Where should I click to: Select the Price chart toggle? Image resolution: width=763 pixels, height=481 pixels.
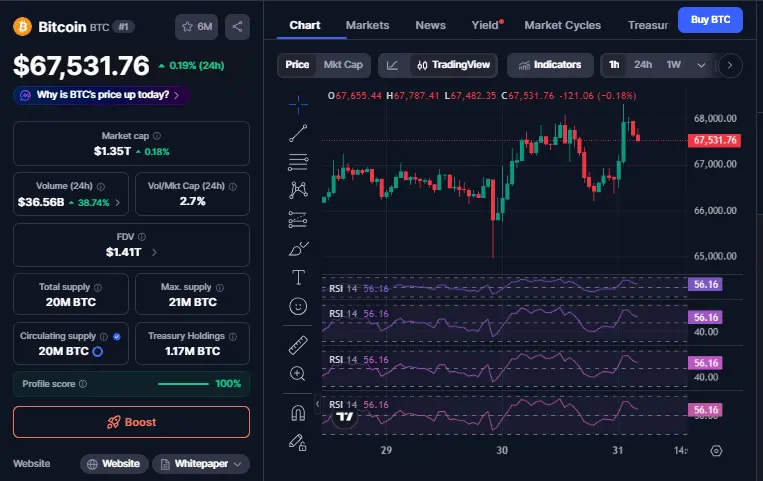[297, 65]
